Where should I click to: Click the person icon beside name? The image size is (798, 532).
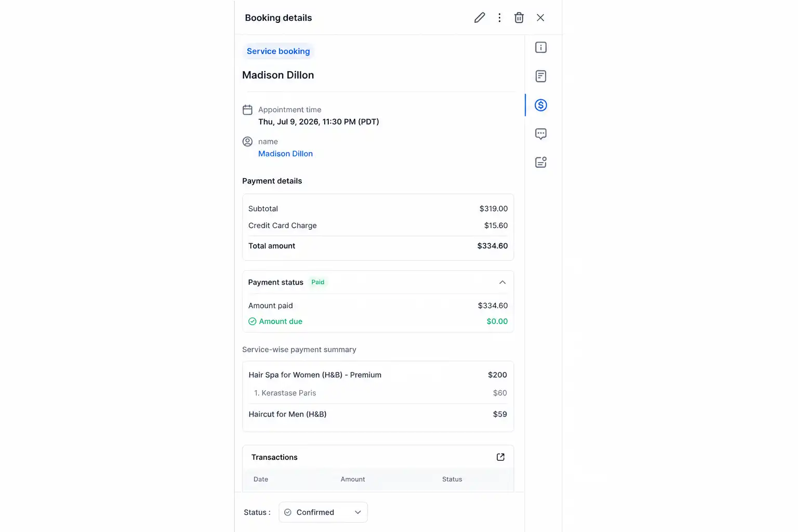(x=248, y=141)
